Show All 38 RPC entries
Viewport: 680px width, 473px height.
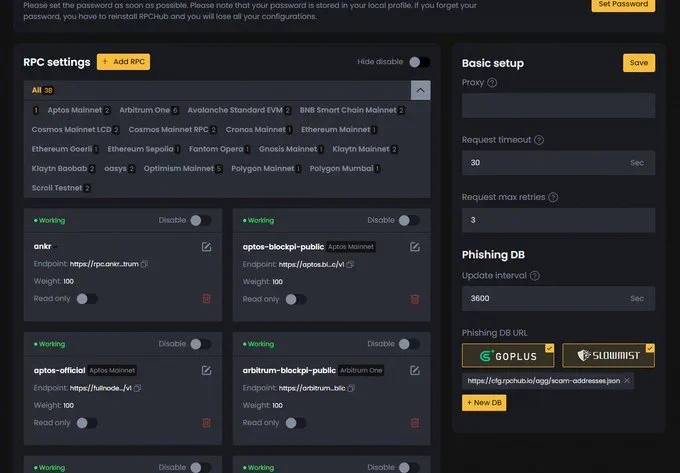tap(42, 90)
